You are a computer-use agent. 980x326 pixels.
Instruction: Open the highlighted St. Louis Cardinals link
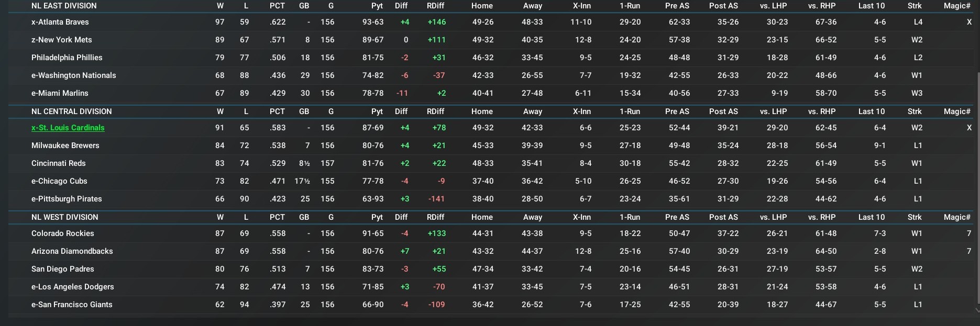point(68,128)
